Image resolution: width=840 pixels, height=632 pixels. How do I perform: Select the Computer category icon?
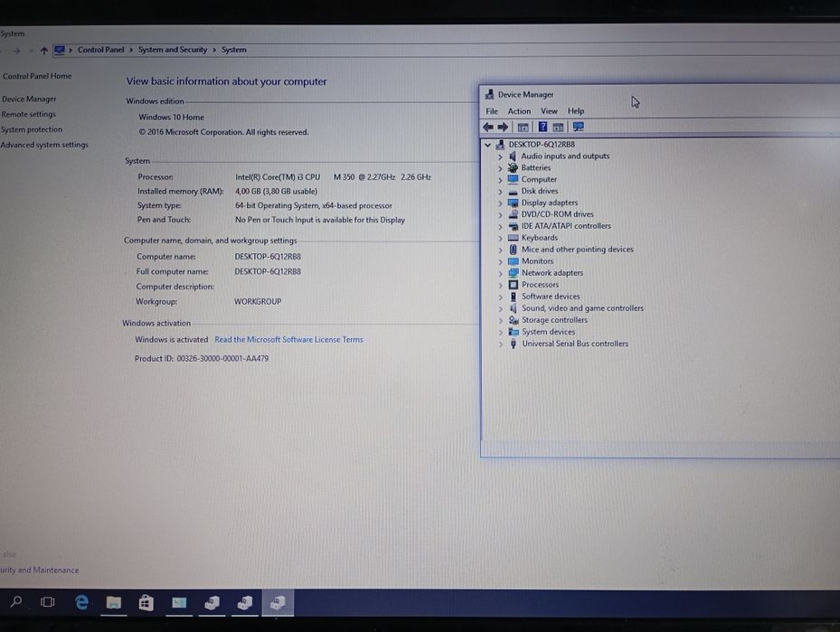tap(514, 179)
